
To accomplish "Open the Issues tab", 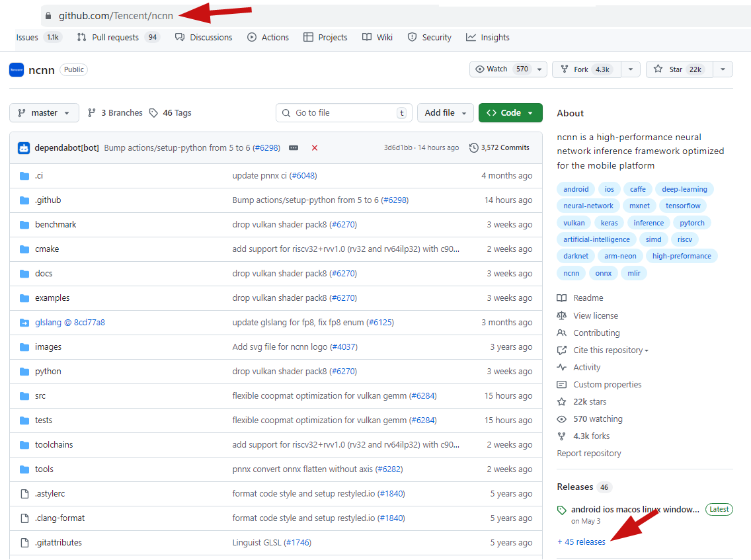I will click(x=39, y=38).
